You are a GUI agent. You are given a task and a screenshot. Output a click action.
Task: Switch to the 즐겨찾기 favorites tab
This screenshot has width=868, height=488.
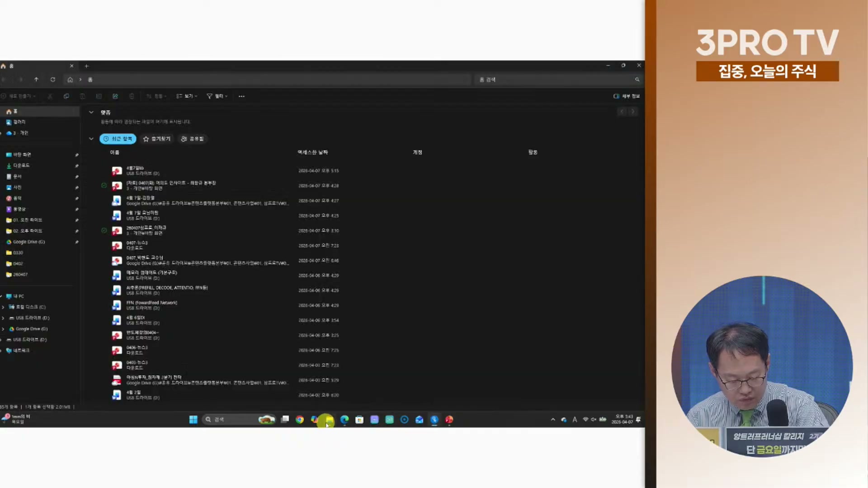(156, 139)
